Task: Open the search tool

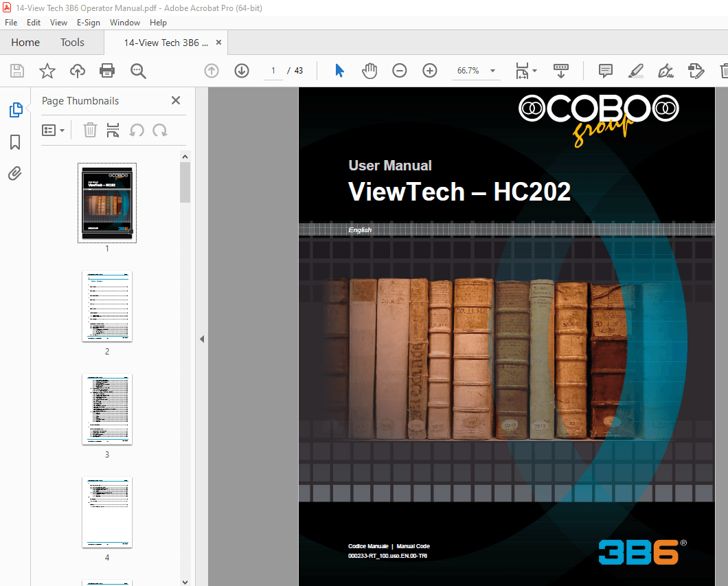Action: [137, 70]
